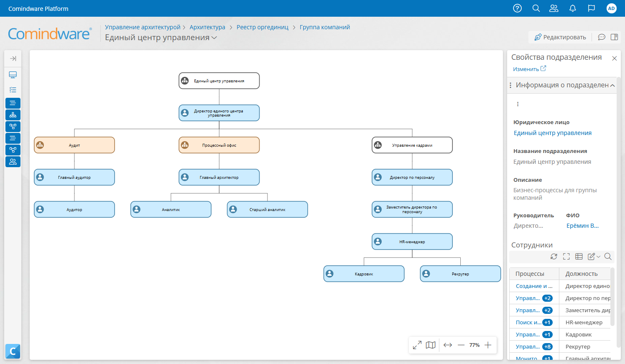Viewport: 625px width, 364px height.
Task: Toggle fullscreen diagram with expand arrows
Action: click(417, 345)
